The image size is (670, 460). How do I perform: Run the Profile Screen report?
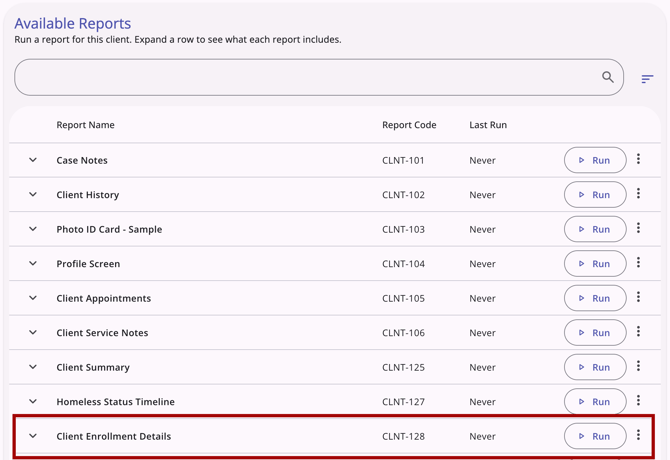click(595, 264)
